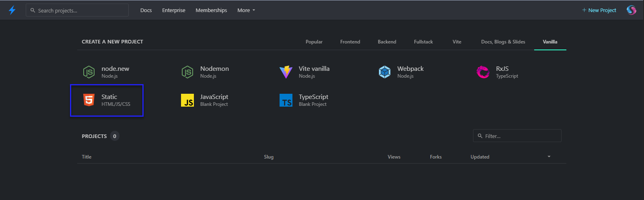
Task: Open the user avatar menu
Action: (x=631, y=10)
